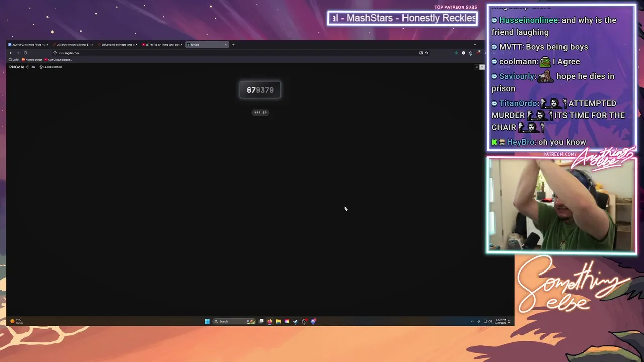Open the RNGdle Leaderboard
Image resolution: width=644 pixels, height=362 pixels.
coord(51,67)
